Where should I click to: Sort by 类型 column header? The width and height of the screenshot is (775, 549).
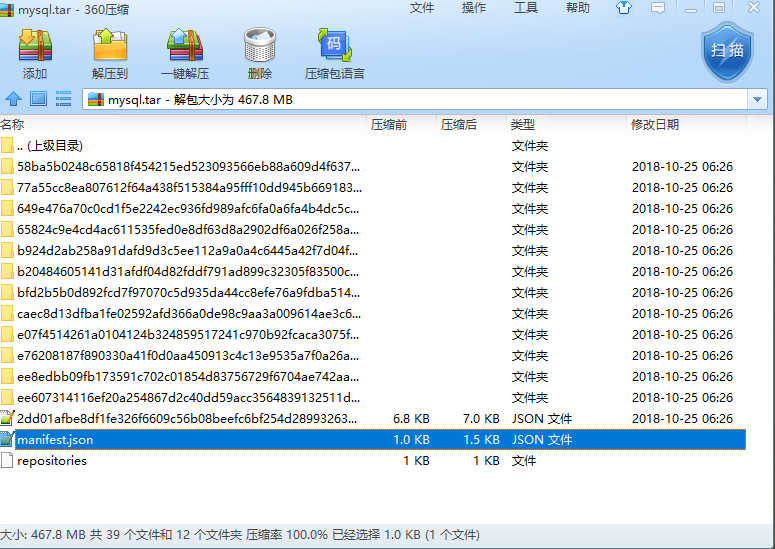566,125
